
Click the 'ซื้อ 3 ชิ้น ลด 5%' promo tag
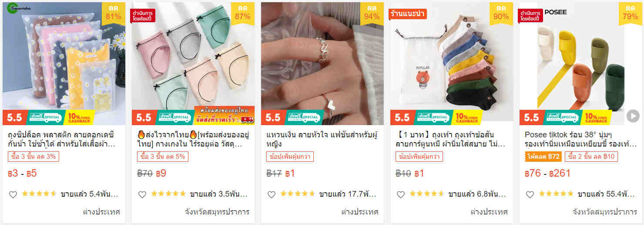click(x=162, y=157)
